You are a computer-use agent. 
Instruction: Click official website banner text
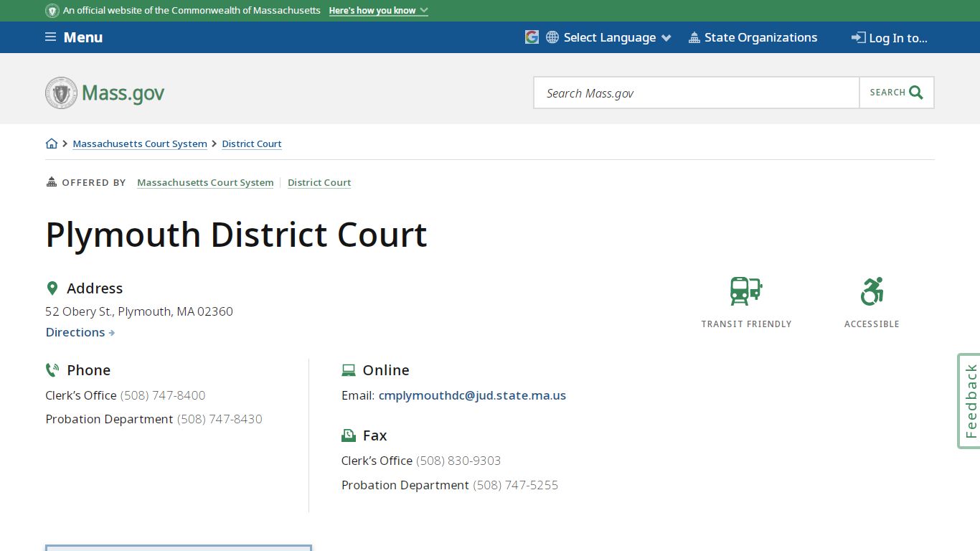coord(192,11)
